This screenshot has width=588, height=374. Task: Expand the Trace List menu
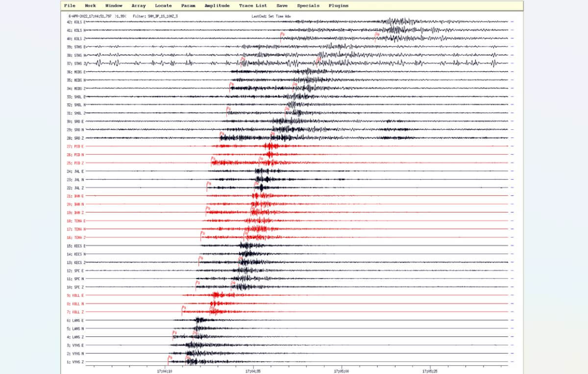coord(253,6)
